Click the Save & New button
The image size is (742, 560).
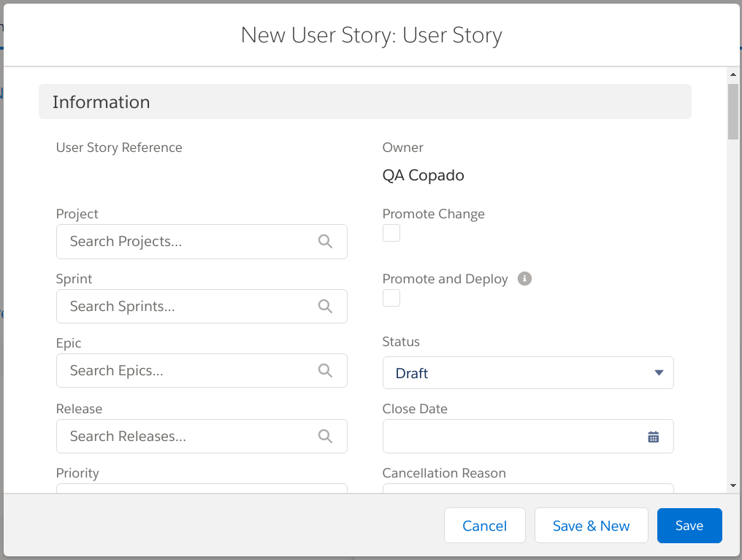(591, 526)
